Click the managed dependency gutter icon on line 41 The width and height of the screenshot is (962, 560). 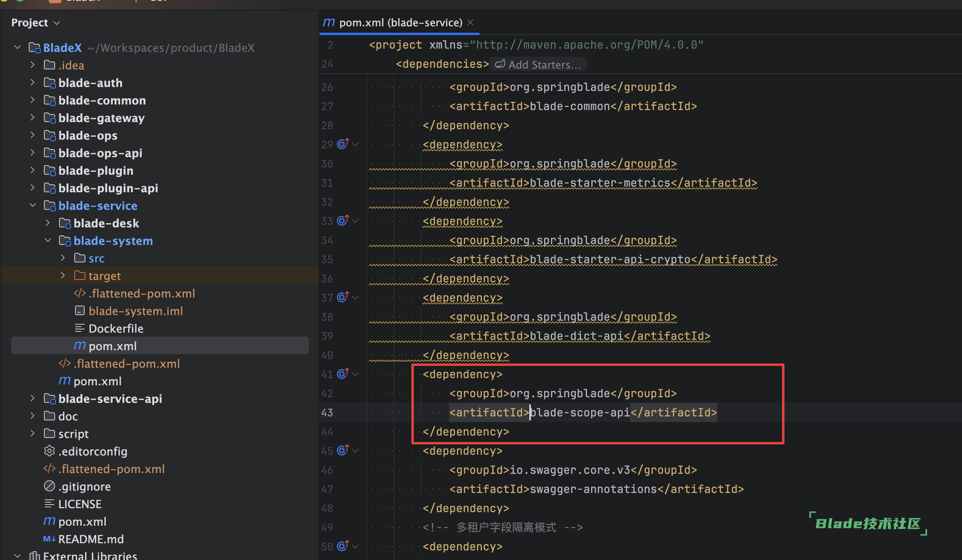click(343, 373)
